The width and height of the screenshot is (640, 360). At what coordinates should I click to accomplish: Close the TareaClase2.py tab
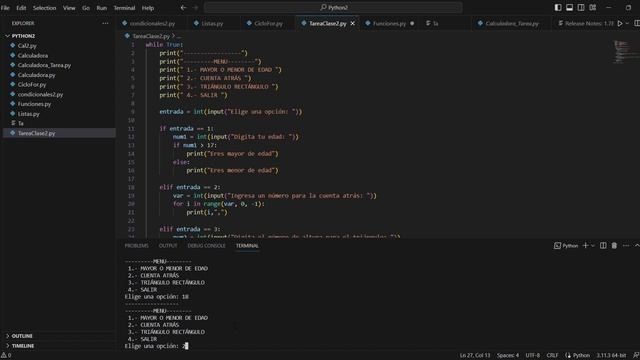(x=353, y=24)
